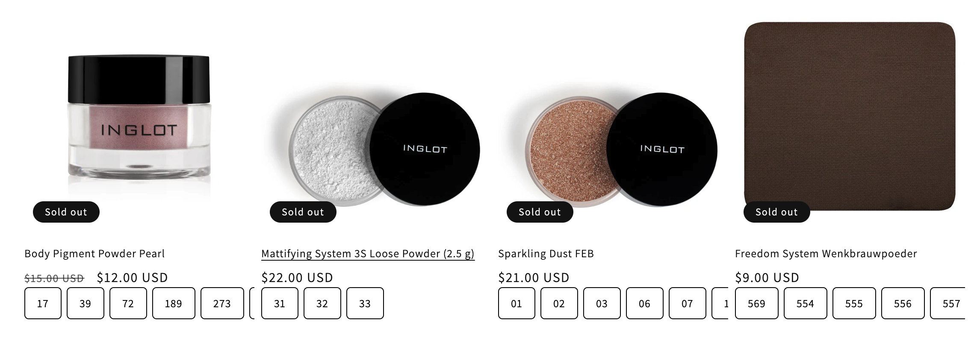Viewport: 980px width, 347px height.
Task: Choose Sparkling Dust shade 07
Action: 687,303
